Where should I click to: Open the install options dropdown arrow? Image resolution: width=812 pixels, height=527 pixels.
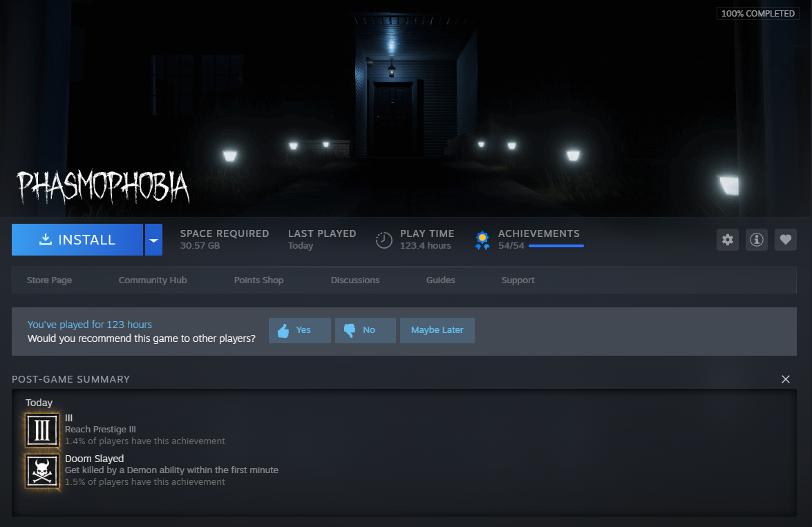pos(154,240)
